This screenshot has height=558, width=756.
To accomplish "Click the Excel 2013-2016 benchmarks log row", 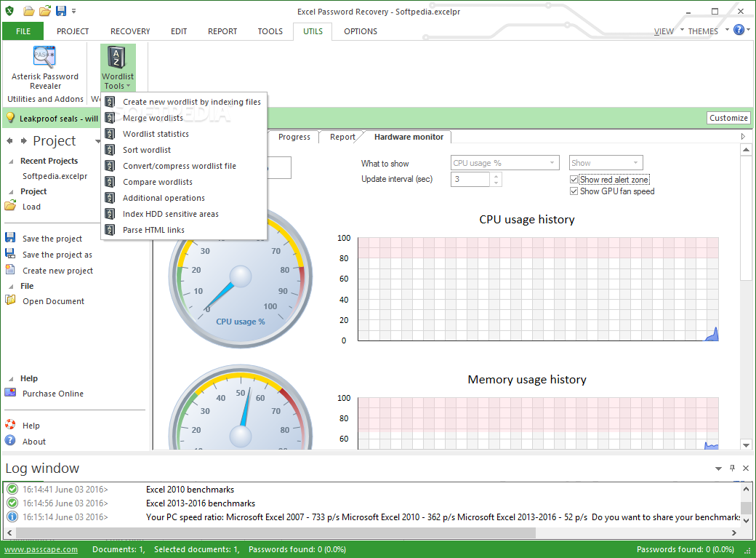I will pos(371,503).
